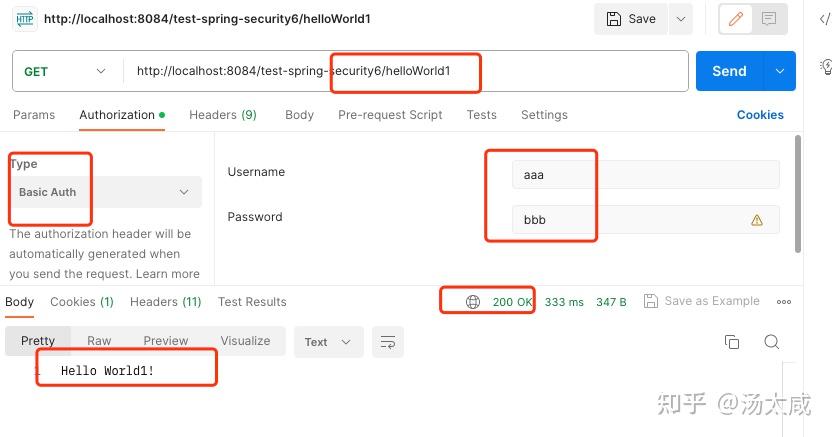Viewport: 832px width, 437px height.
Task: Copy response with the copy icon
Action: point(732,342)
